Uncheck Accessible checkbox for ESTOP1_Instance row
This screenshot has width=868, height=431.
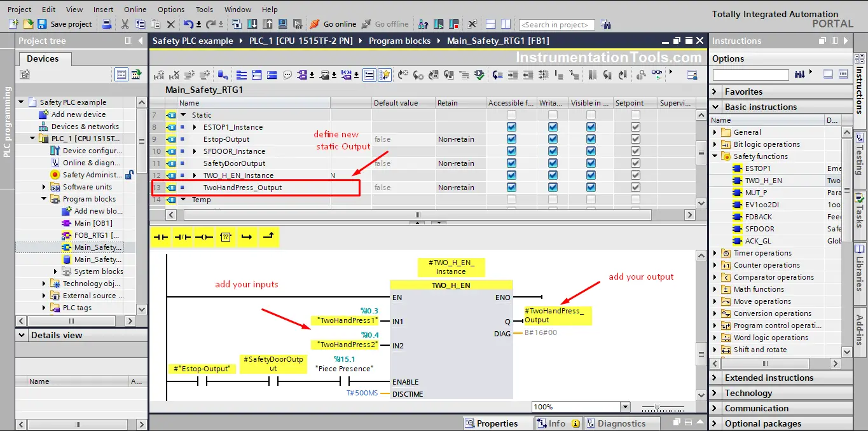[511, 127]
